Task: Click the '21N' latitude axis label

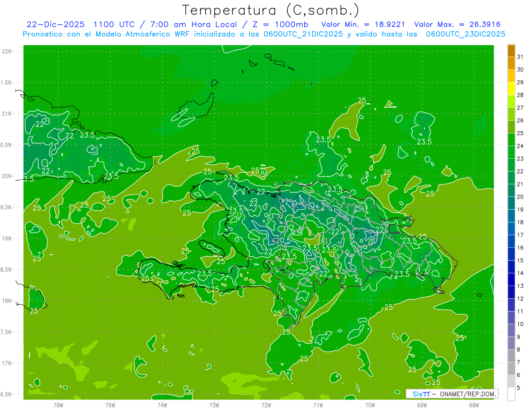Action: 6,114
